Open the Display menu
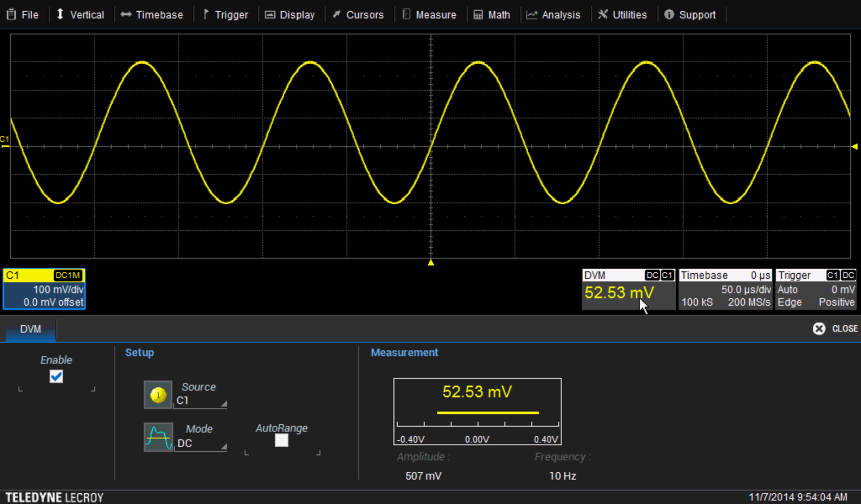The width and height of the screenshot is (861, 504). point(290,14)
